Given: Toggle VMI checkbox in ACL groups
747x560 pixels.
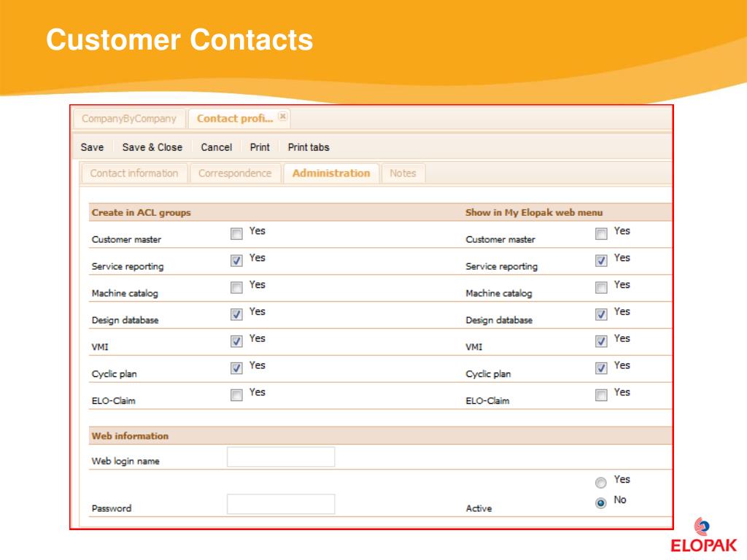Looking at the screenshot, I should click(x=236, y=341).
